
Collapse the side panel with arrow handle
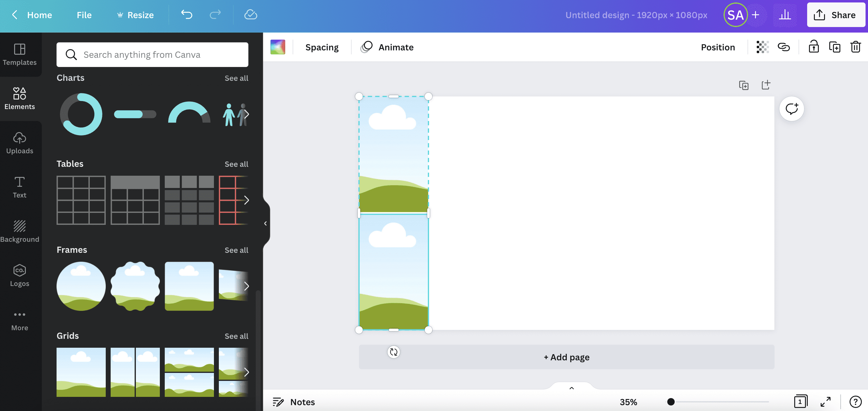tap(266, 223)
